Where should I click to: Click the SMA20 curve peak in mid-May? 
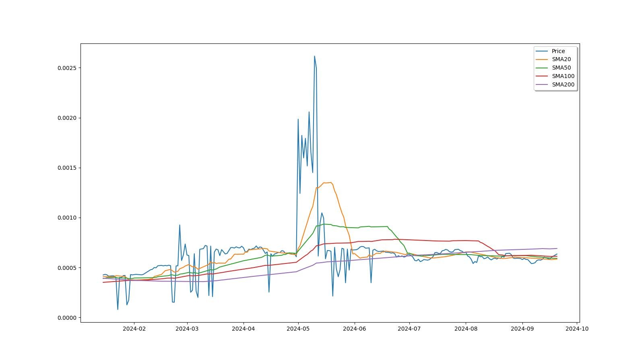[330, 183]
